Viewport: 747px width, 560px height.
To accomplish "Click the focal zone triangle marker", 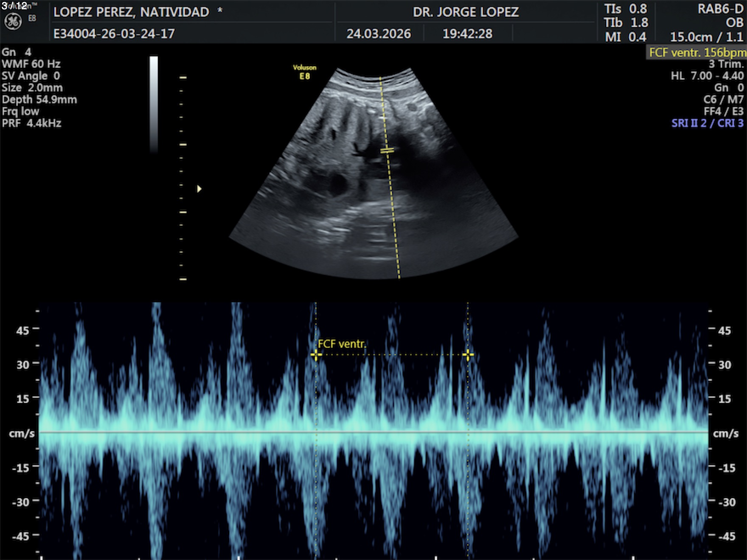I will point(199,189).
